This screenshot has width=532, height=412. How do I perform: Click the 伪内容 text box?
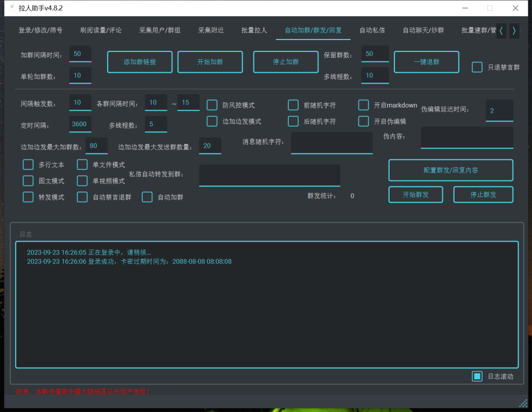point(467,138)
